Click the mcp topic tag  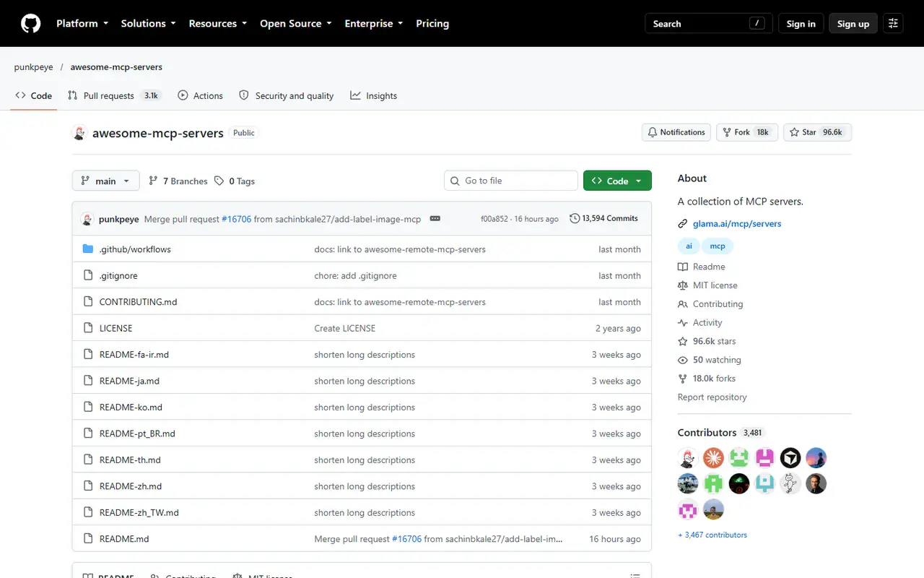click(x=718, y=246)
